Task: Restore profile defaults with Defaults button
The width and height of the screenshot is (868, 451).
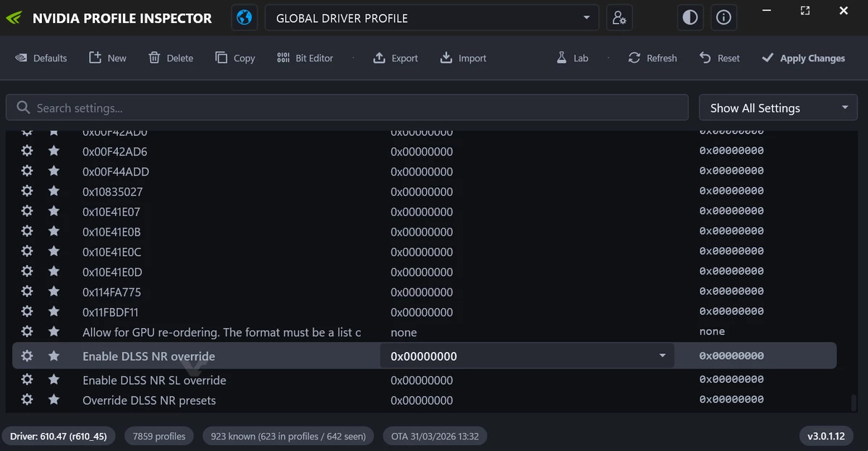Action: [41, 58]
